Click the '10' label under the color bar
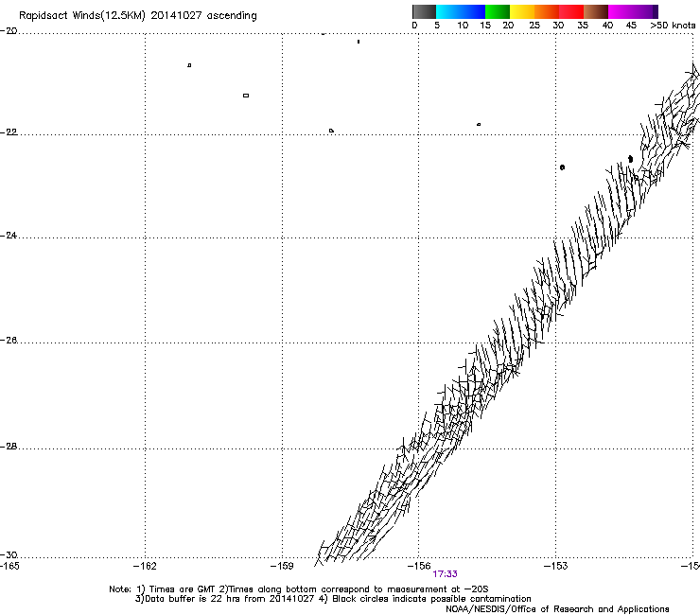 pos(463,26)
